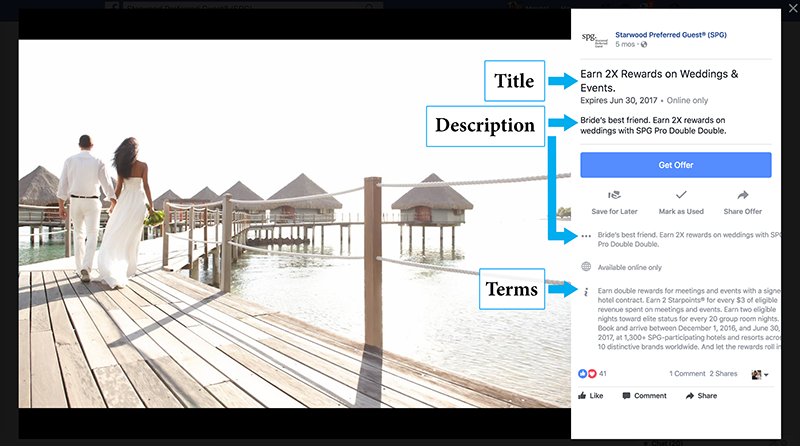Viewport: 800px width, 446px height.
Task: Open the 1 Comment link
Action: pyautogui.click(x=686, y=373)
